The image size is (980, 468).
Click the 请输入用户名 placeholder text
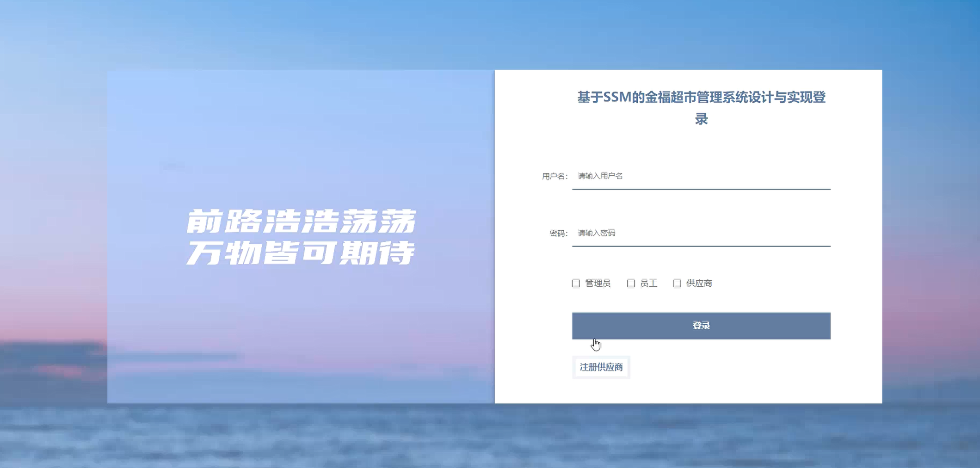(600, 176)
